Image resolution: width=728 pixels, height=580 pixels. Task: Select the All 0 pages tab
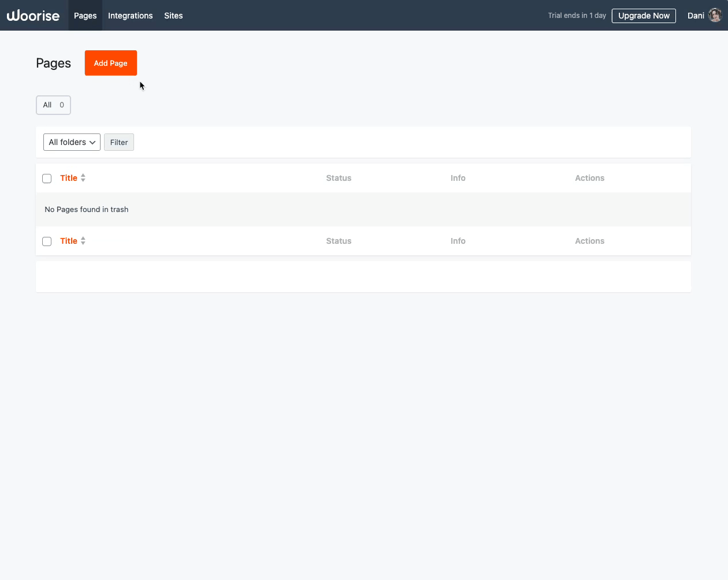click(x=53, y=105)
